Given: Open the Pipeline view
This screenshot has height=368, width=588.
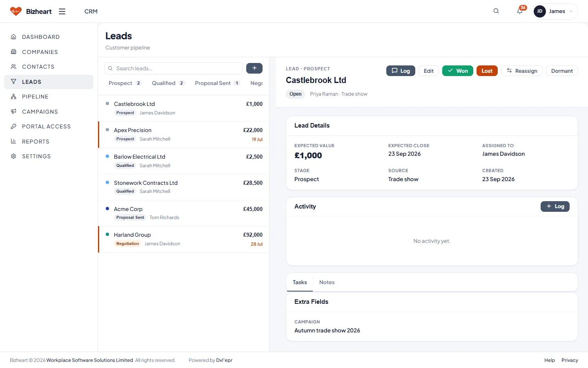Looking at the screenshot, I should [x=49, y=96].
